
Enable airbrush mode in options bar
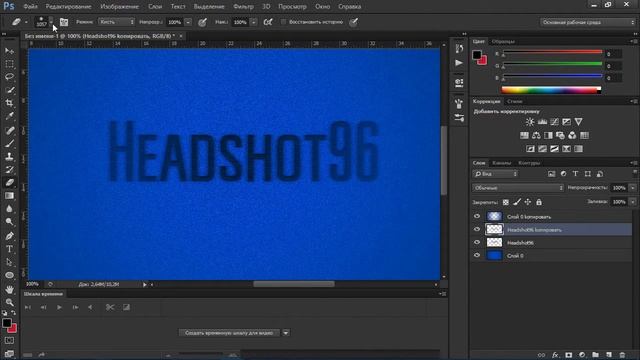[x=268, y=22]
